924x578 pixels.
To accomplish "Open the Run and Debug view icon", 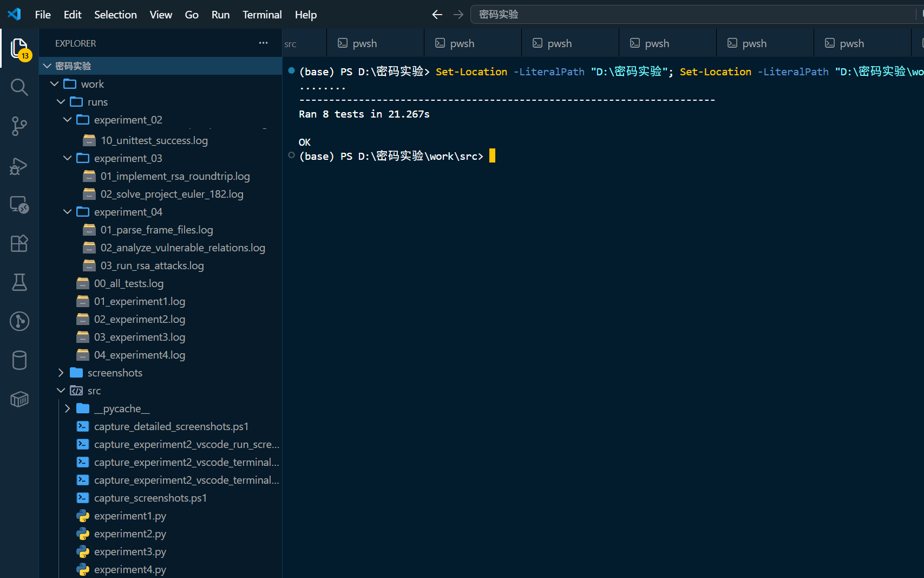I will [x=19, y=165].
